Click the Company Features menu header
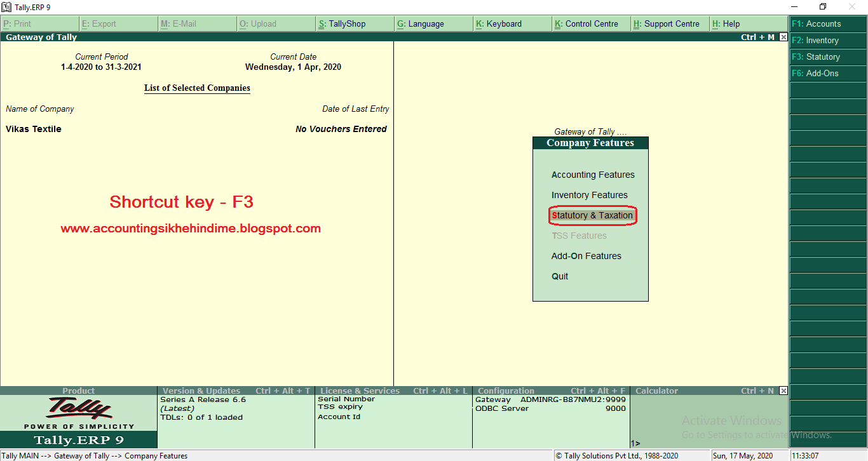This screenshot has height=461, width=868. coord(590,143)
